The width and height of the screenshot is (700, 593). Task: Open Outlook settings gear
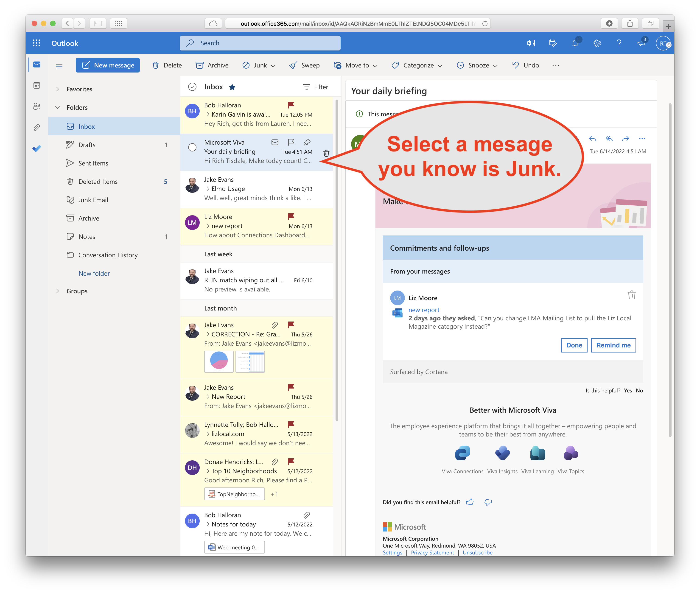597,43
